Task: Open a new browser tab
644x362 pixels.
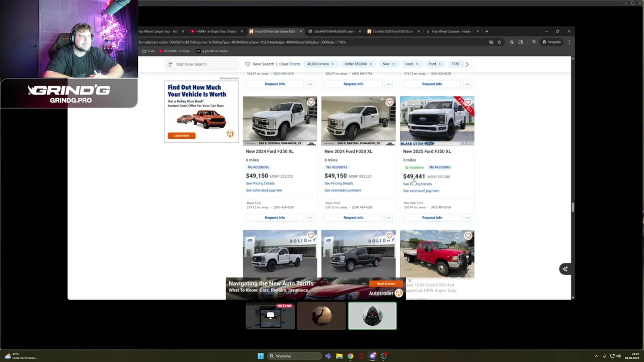Action: click(487, 31)
